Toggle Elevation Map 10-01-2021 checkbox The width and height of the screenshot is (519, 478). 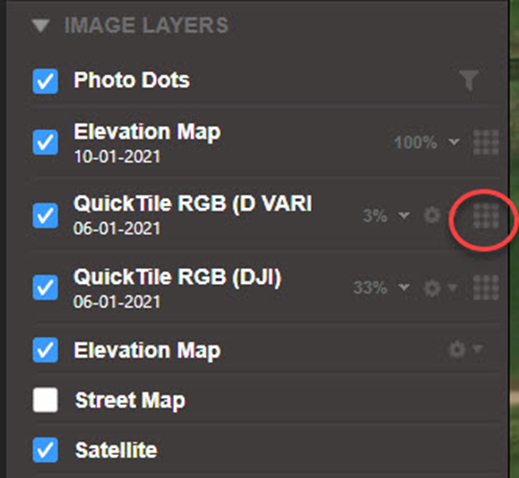[45, 142]
